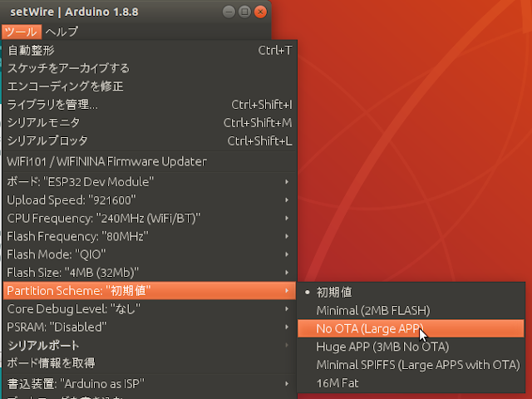Click ボード情報を取得

point(150,363)
